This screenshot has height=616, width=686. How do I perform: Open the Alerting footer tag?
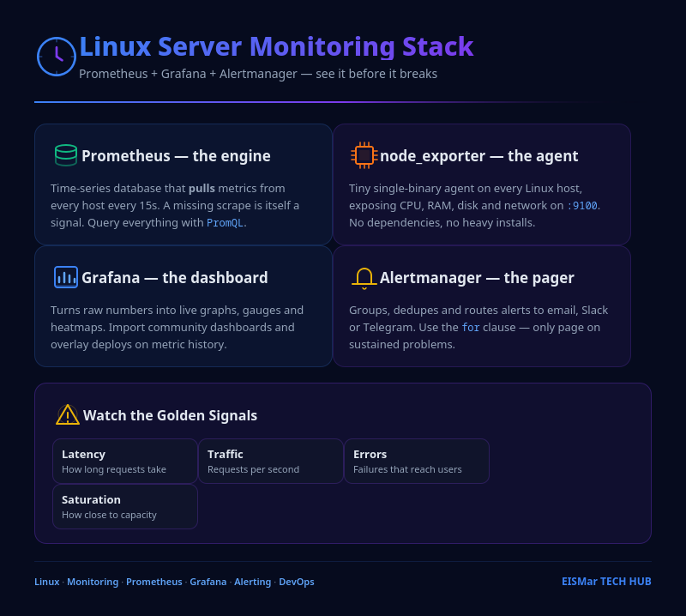click(252, 582)
